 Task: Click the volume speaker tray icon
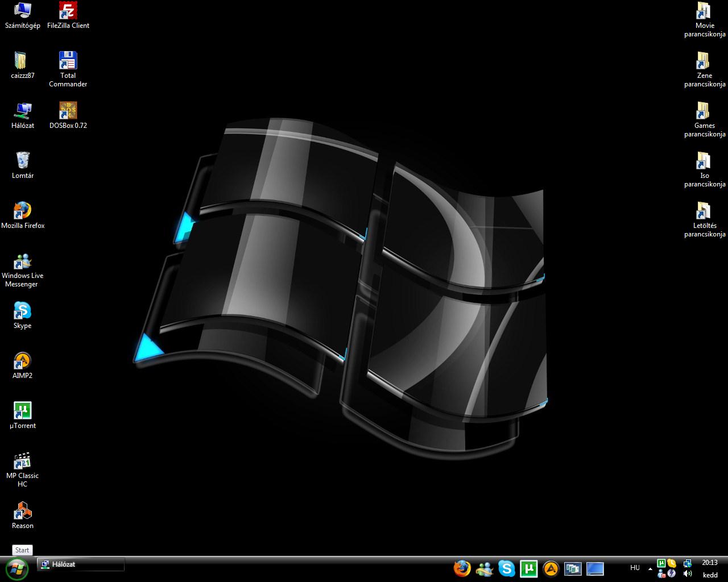[x=687, y=574]
